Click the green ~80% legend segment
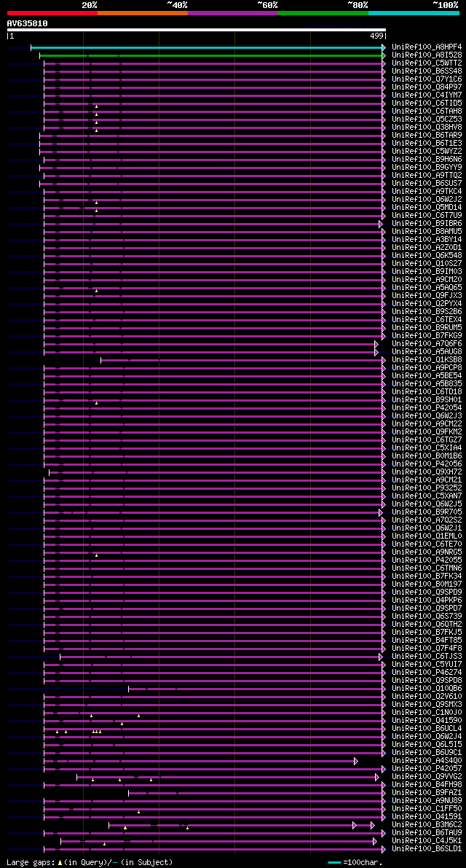The height and width of the screenshot is (868, 466). (x=323, y=12)
